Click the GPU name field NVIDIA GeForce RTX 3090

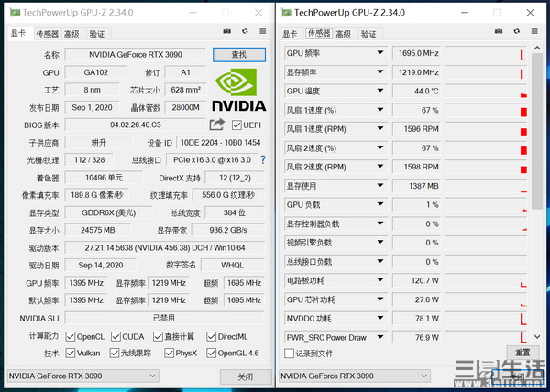(136, 55)
